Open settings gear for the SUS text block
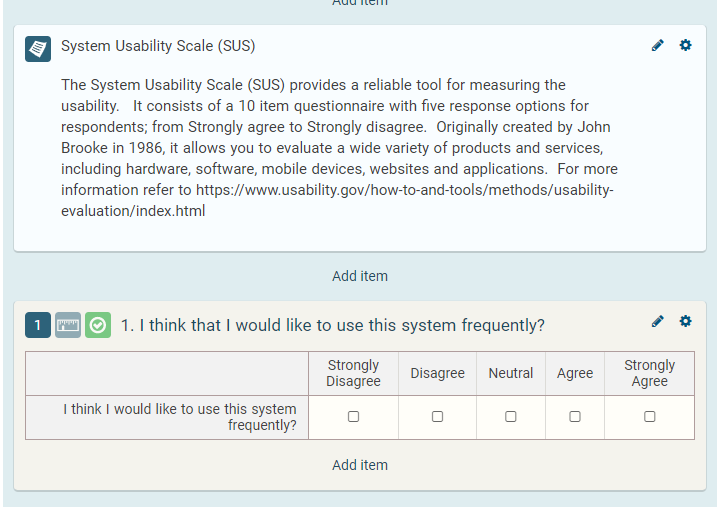722x507 pixels. (685, 45)
